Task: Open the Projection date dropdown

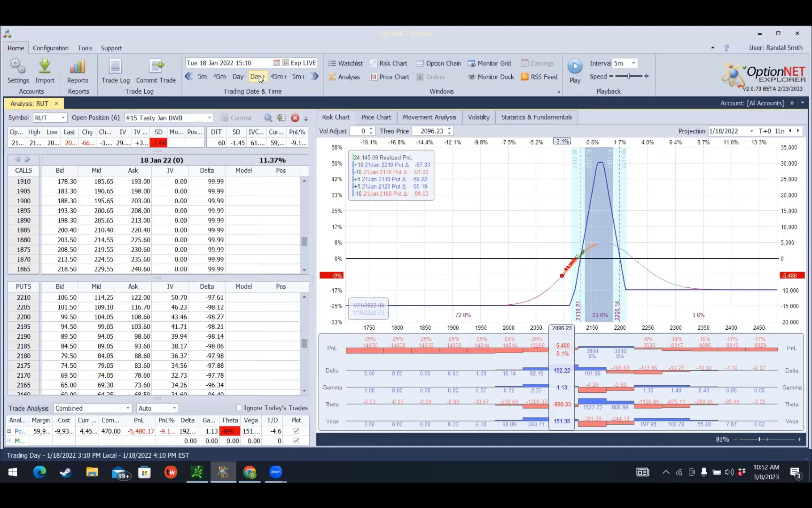Action: (x=752, y=131)
